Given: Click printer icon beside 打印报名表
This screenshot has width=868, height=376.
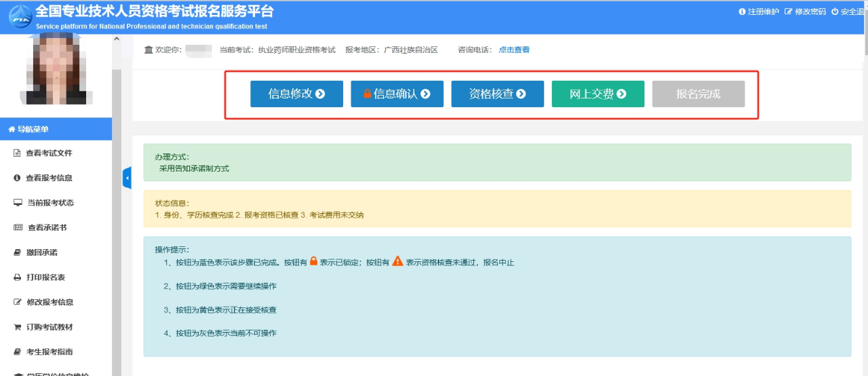Looking at the screenshot, I should click(x=17, y=278).
